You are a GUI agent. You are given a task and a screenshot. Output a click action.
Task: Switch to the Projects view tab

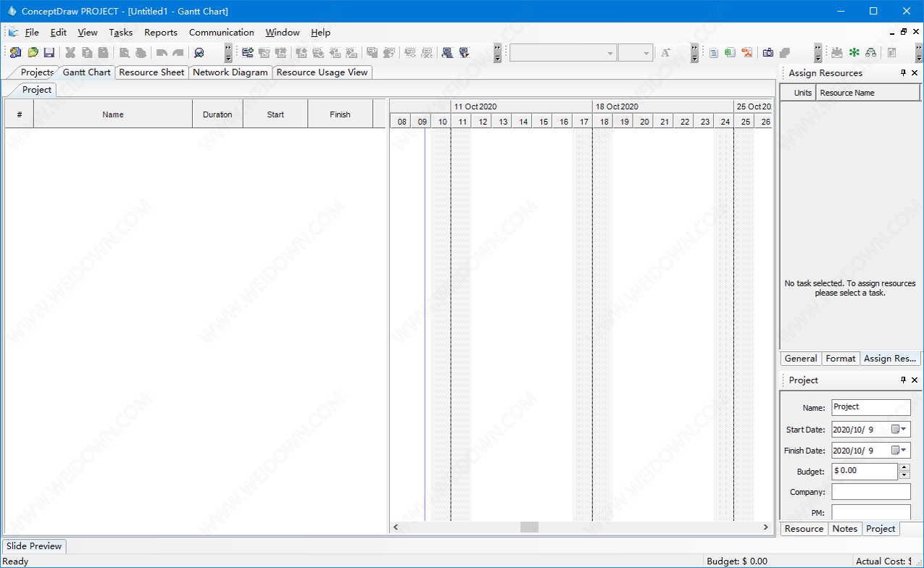tap(36, 72)
